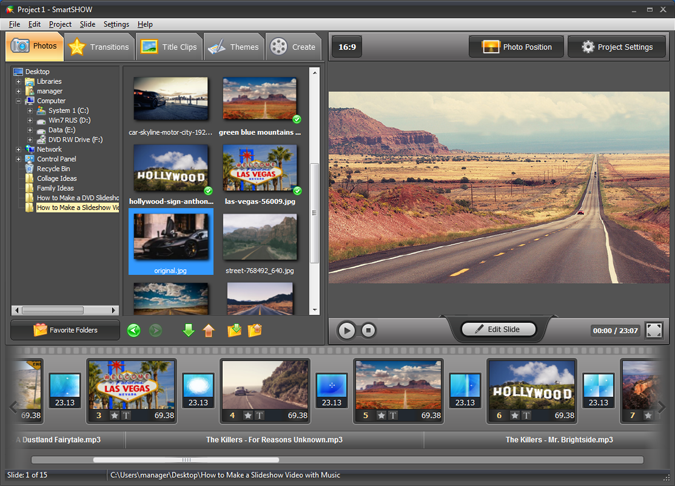Expand the System 1 (C:) drive node

pos(30,111)
